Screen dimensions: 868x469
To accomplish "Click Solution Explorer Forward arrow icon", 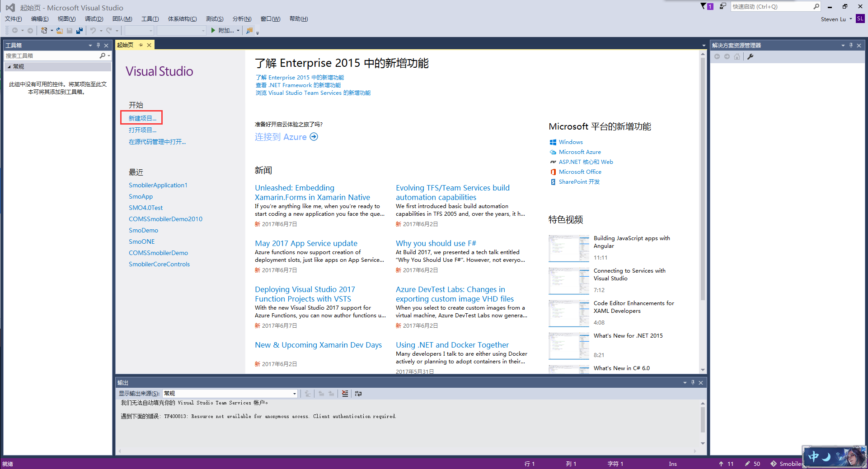I will point(727,56).
